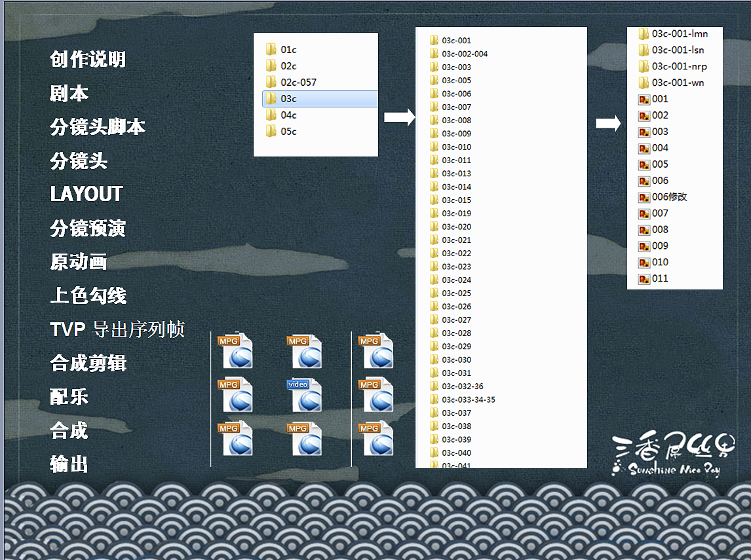Select the 03c-024 folder name

click(x=457, y=280)
